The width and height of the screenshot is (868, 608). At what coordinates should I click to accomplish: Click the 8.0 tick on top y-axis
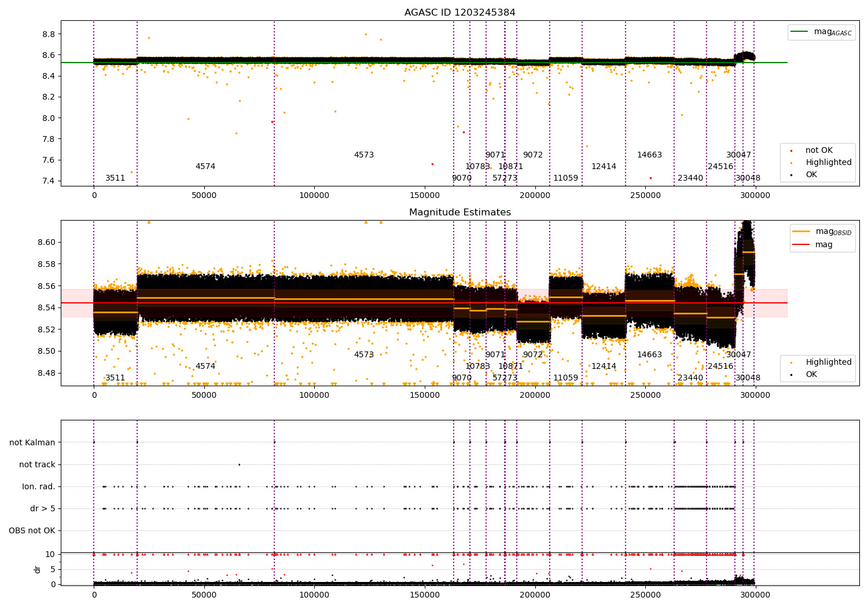49,118
